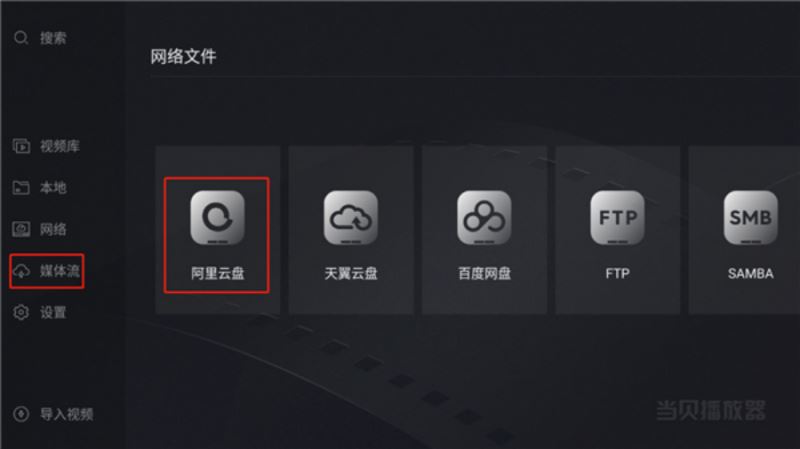
Task: Click the 搜索 search label
Action: [53, 38]
